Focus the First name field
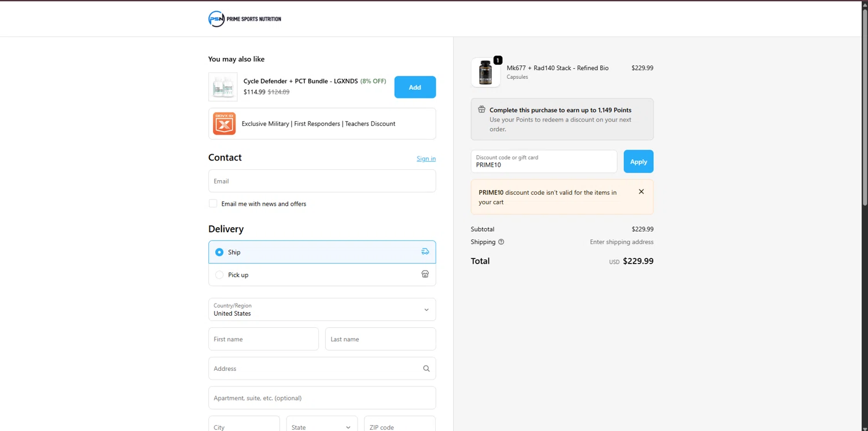Image resolution: width=868 pixels, height=431 pixels. coord(263,339)
